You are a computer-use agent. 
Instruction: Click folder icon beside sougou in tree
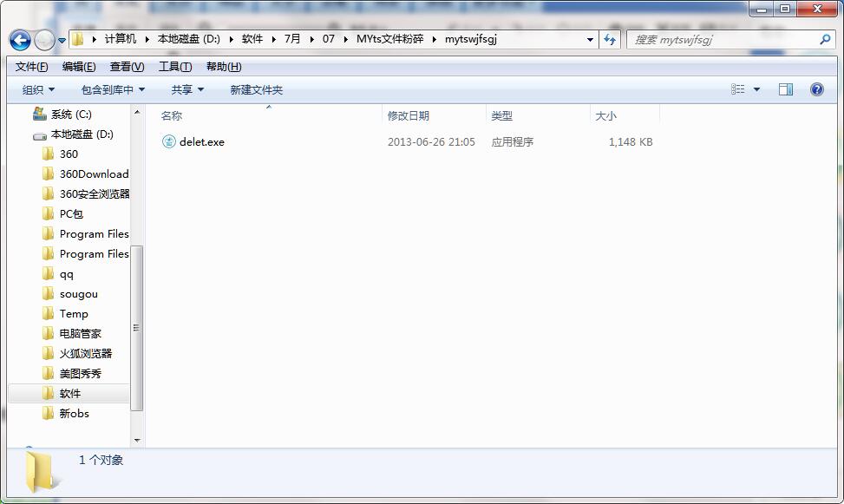(48, 293)
